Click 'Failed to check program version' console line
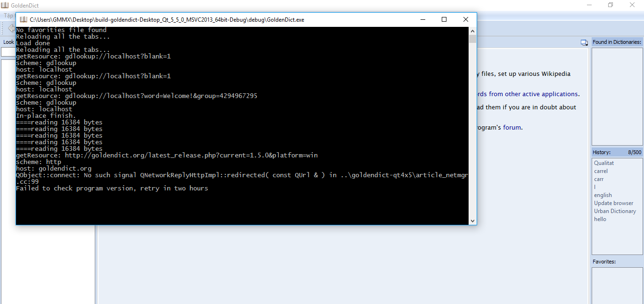 112,188
